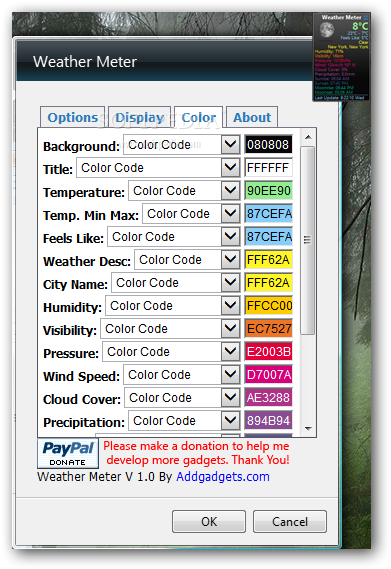Select the Color tab
The width and height of the screenshot is (391, 569).
tap(199, 117)
